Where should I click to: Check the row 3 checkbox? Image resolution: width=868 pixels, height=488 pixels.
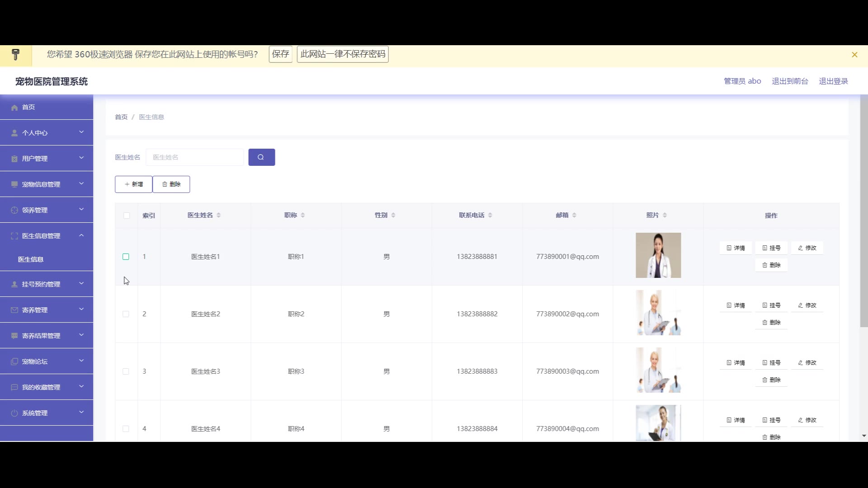(x=126, y=371)
